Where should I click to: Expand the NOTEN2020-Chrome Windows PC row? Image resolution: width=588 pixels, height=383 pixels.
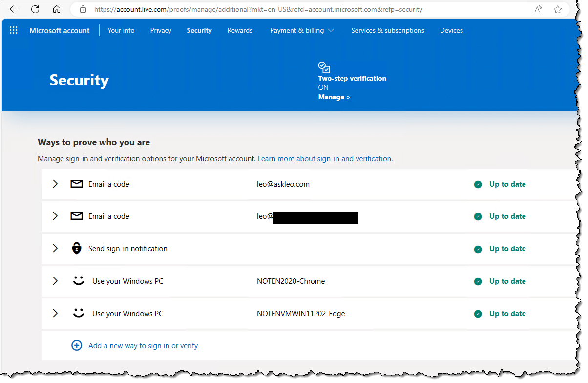click(x=55, y=281)
